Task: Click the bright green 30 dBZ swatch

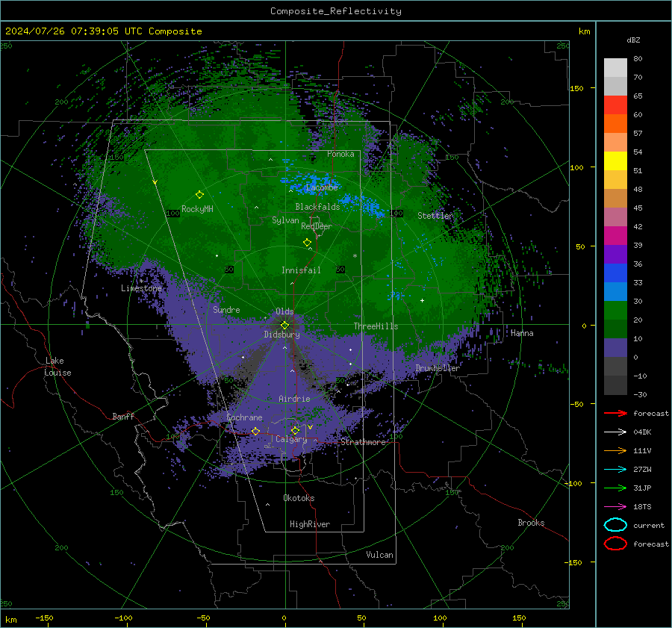Action: 615,310
